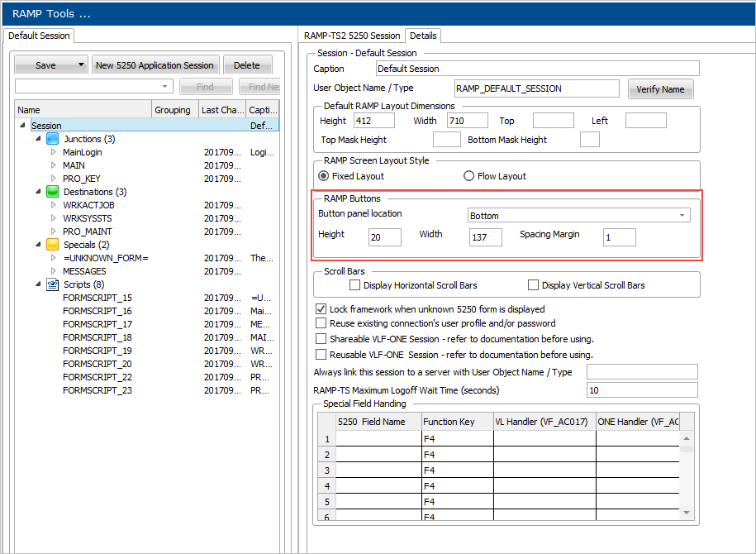
Task: Collapse the Destinations tree group
Action: pos(38,192)
